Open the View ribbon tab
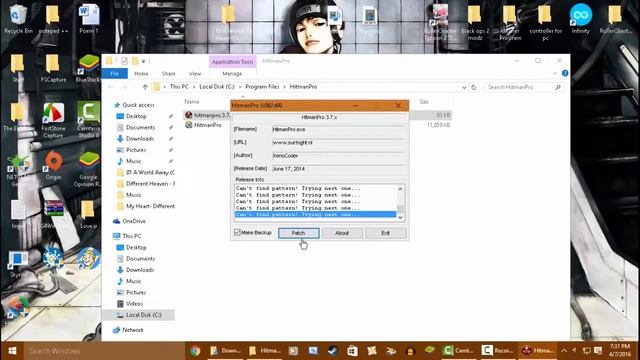Image resolution: width=640 pixels, height=360 pixels. pyautogui.click(x=195, y=73)
